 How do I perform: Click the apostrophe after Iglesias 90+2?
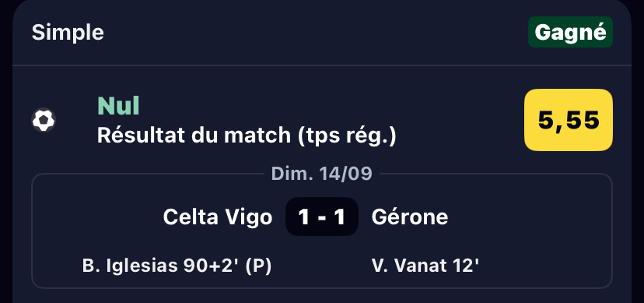pyautogui.click(x=238, y=261)
